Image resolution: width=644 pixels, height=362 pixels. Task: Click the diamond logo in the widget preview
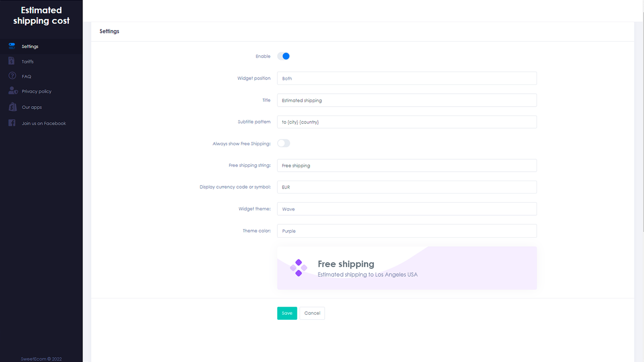point(299,267)
